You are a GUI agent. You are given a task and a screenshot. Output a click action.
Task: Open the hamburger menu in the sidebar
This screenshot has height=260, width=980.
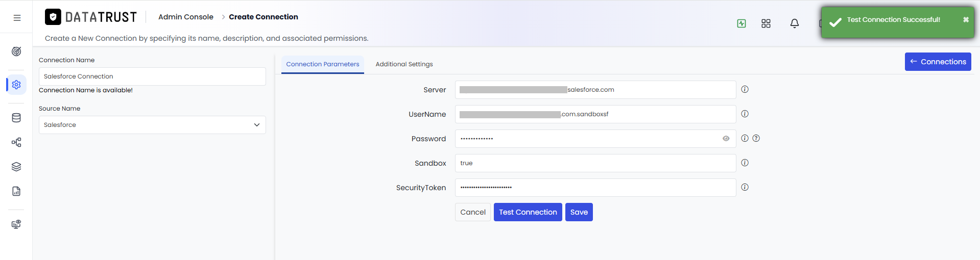point(17,18)
